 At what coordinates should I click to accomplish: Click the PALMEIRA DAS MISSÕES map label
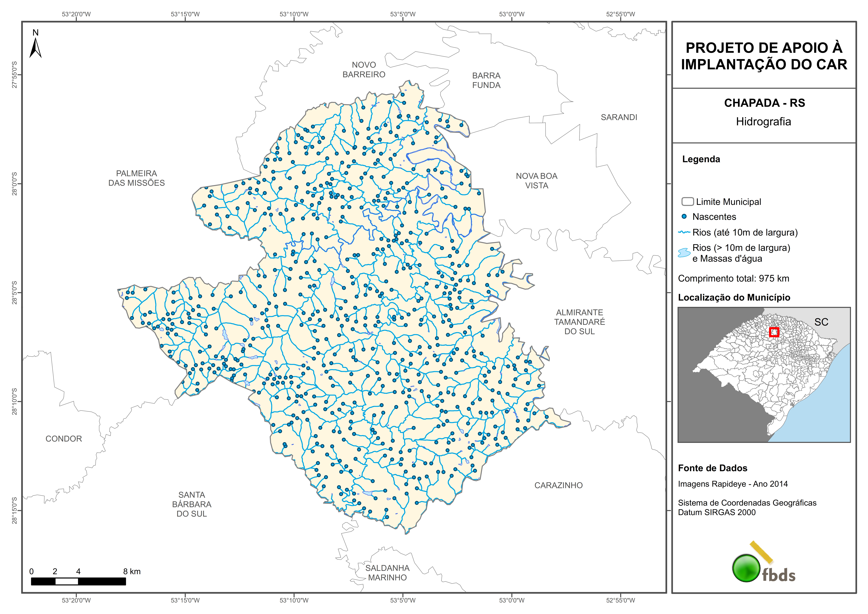(137, 178)
